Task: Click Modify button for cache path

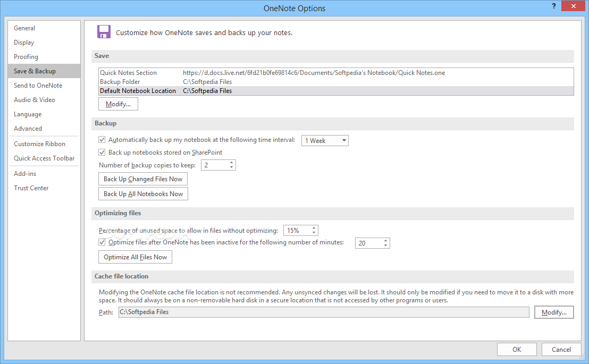Action: pyautogui.click(x=554, y=312)
